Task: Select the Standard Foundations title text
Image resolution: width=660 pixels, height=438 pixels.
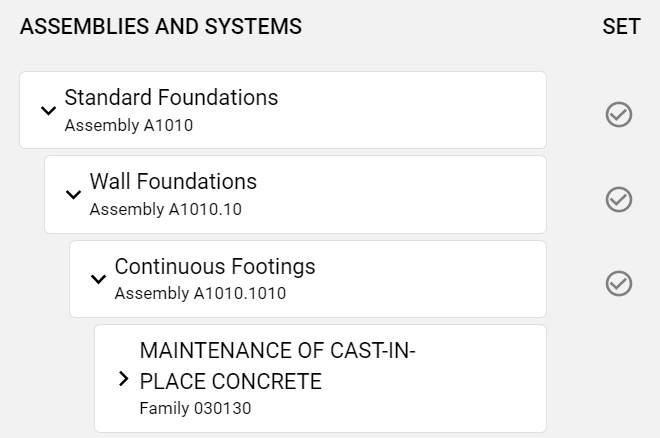Action: coord(171,98)
